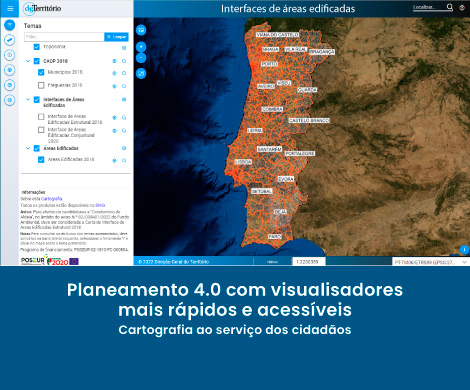Click the COIMBRA label on the map
470x390 pixels.
click(272, 109)
